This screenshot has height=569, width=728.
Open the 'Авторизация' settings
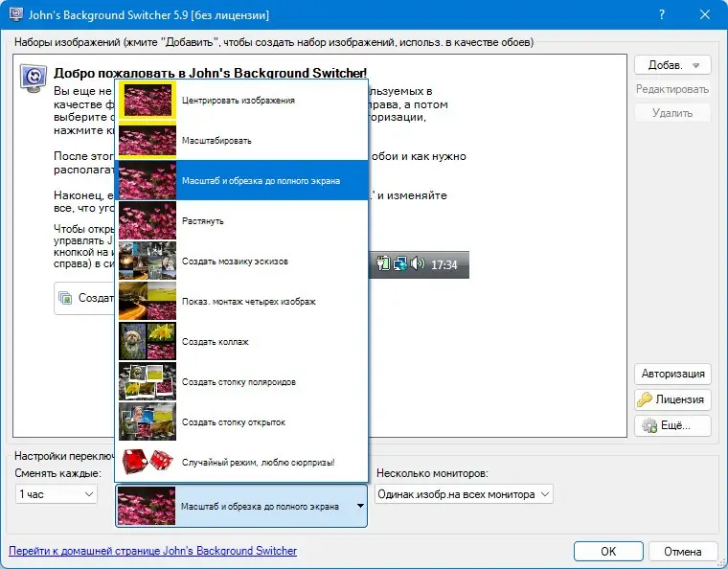pos(672,374)
